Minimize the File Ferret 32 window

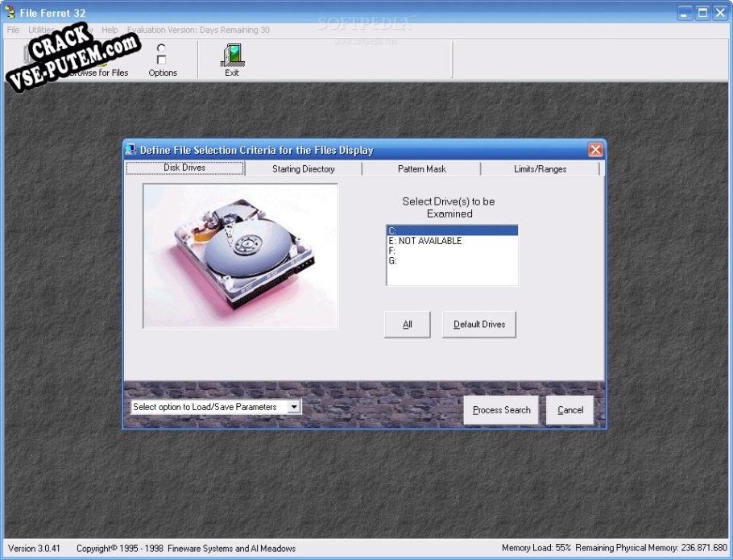pos(685,13)
